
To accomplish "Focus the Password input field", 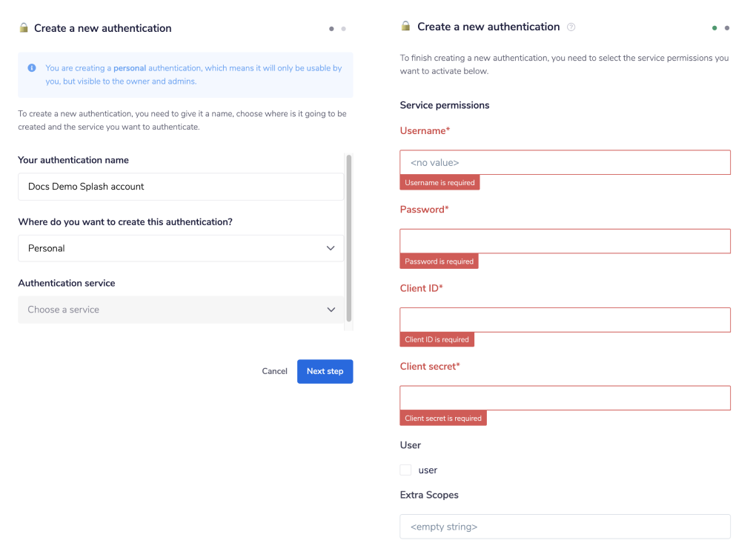I will 565,241.
